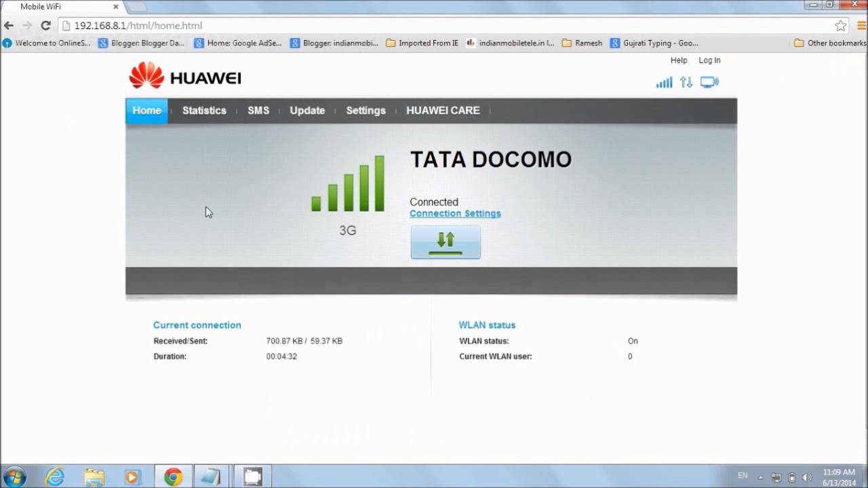Click the WLAN device status icon
This screenshot has width=868, height=488.
tap(709, 83)
